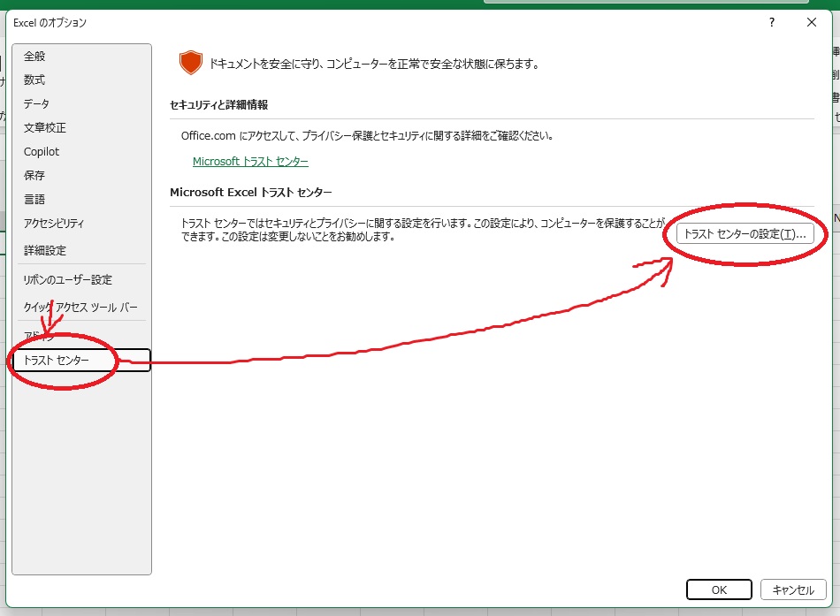Close the Excel のオプション dialog
Image resolution: width=840 pixels, height=616 pixels.
(x=812, y=23)
